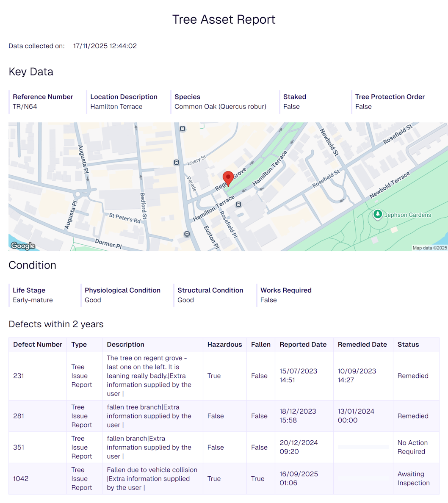Click the Google logo on the map

tap(23, 246)
